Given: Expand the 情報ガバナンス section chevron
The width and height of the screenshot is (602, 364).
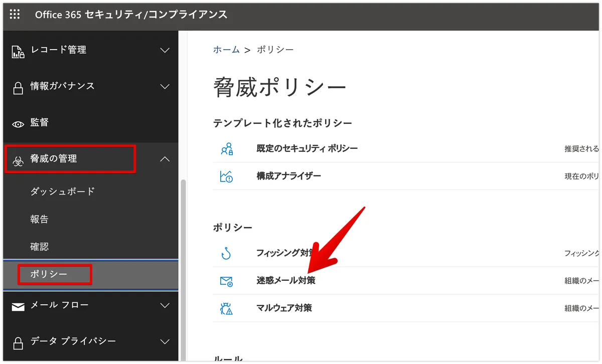Looking at the screenshot, I should (165, 87).
